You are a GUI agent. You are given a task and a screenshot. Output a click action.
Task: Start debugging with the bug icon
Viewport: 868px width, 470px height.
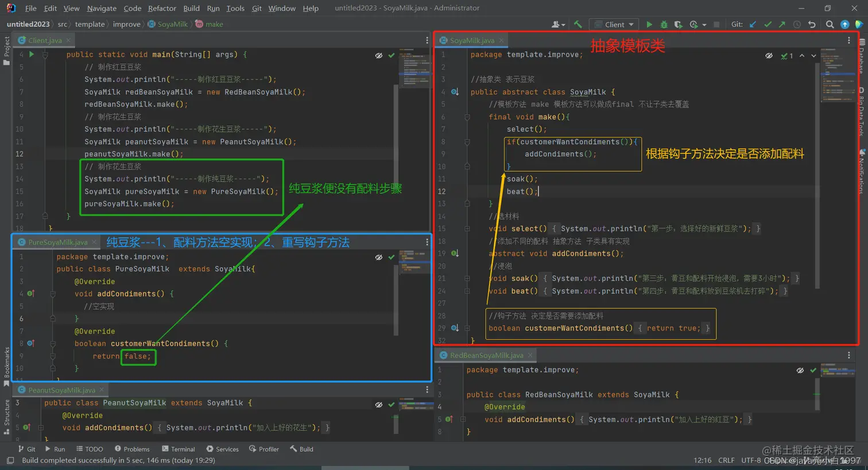click(x=664, y=25)
